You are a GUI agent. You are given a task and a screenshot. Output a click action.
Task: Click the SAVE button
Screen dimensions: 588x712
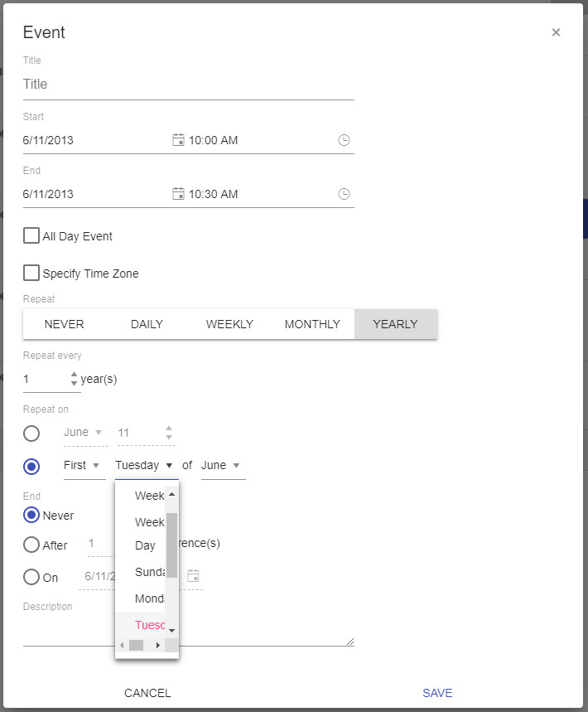(x=437, y=692)
